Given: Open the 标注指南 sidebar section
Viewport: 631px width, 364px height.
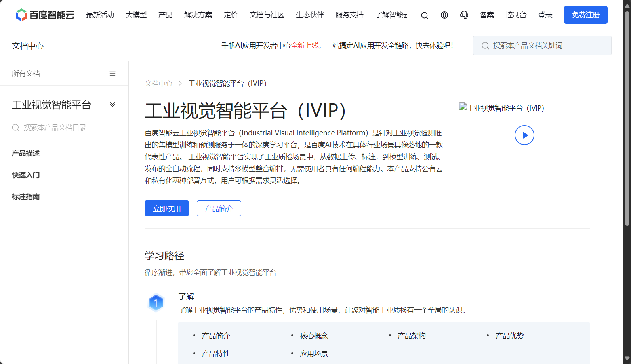Looking at the screenshot, I should [x=26, y=197].
